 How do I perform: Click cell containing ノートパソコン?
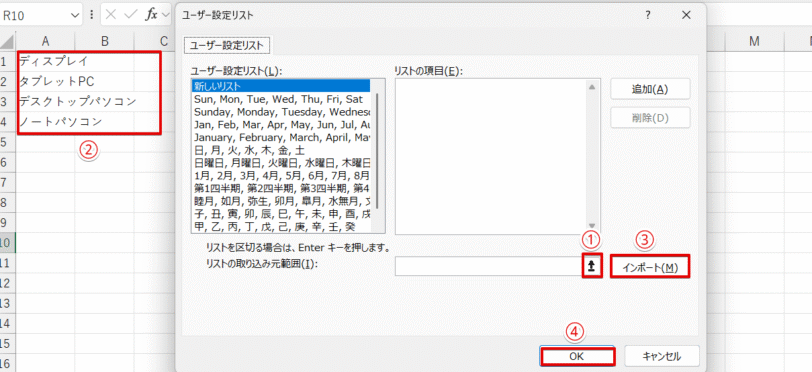click(x=46, y=122)
